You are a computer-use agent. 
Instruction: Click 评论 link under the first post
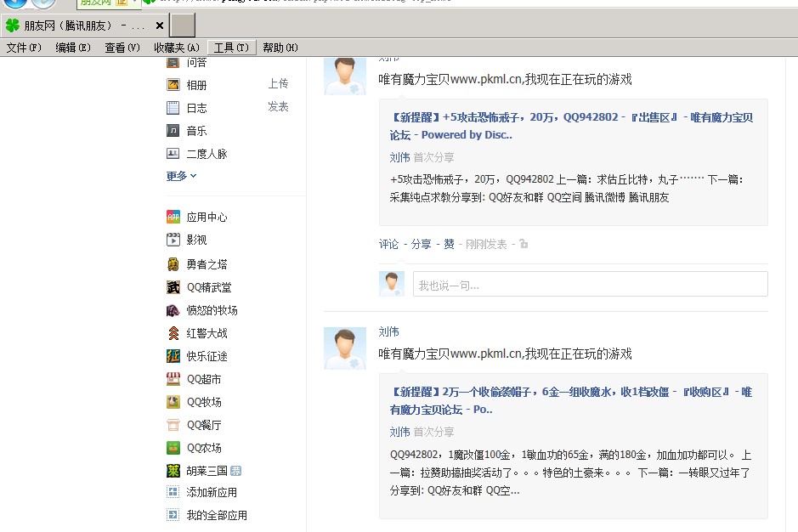click(x=388, y=244)
